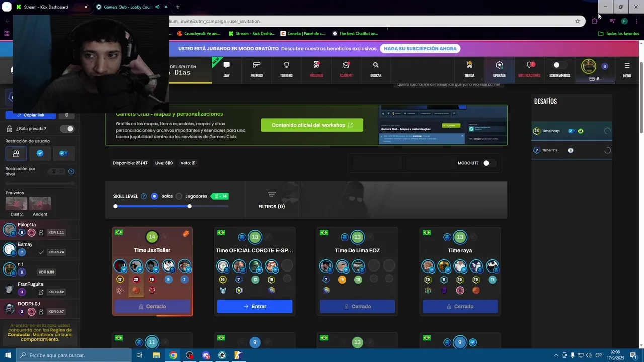Bookmark page with the star icon

click(x=578, y=21)
